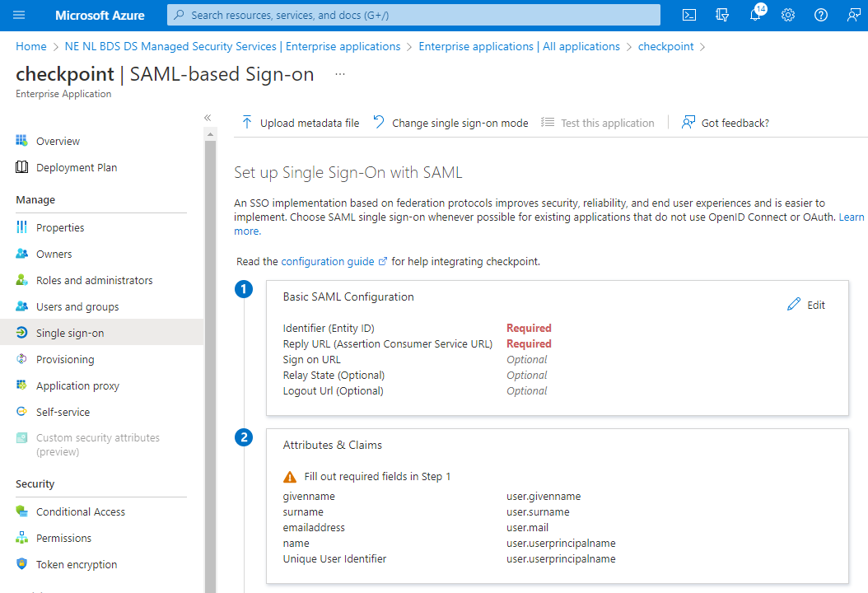Open the Azure portal hamburger menu

coord(18,14)
